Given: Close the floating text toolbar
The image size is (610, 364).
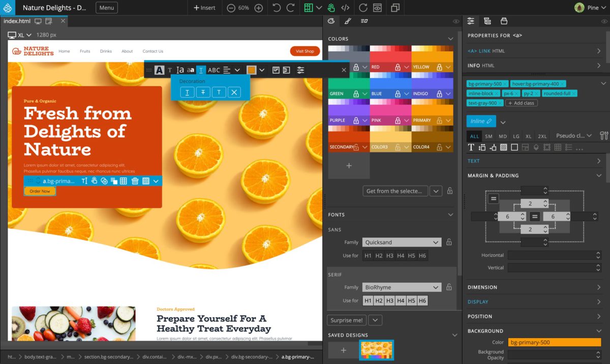Looking at the screenshot, I should point(344,70).
